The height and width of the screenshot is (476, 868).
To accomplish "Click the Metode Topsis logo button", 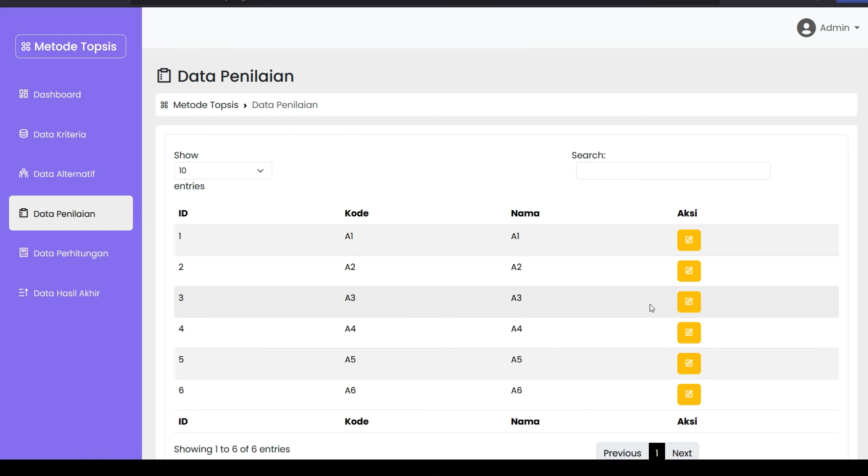I will coord(71,46).
